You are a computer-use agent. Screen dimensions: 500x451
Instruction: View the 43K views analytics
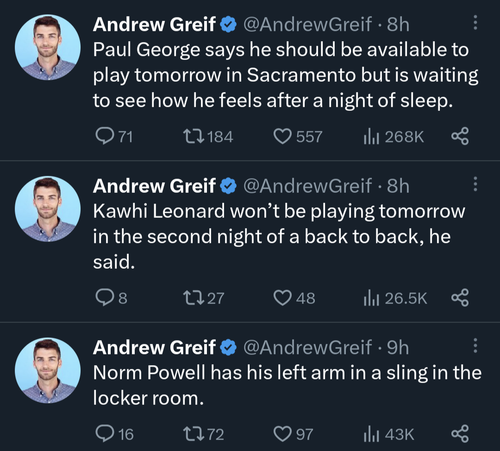pos(389,434)
